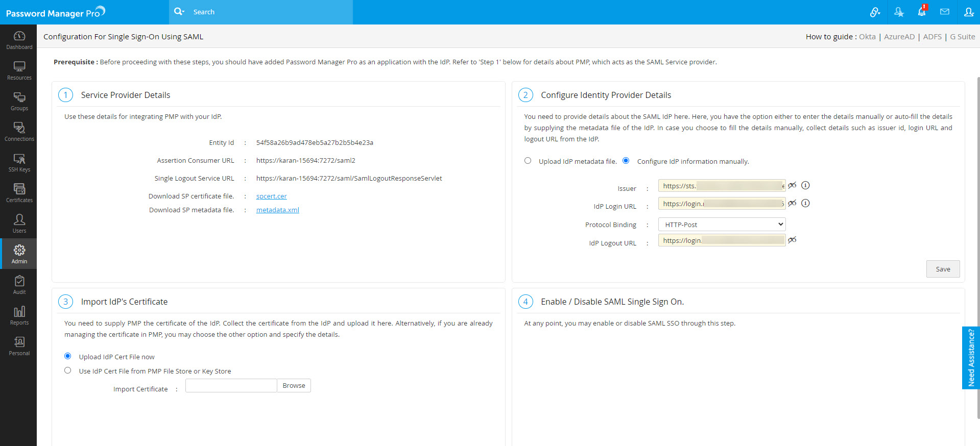The height and width of the screenshot is (446, 980).
Task: Click the user profile icon
Action: pos(968,12)
